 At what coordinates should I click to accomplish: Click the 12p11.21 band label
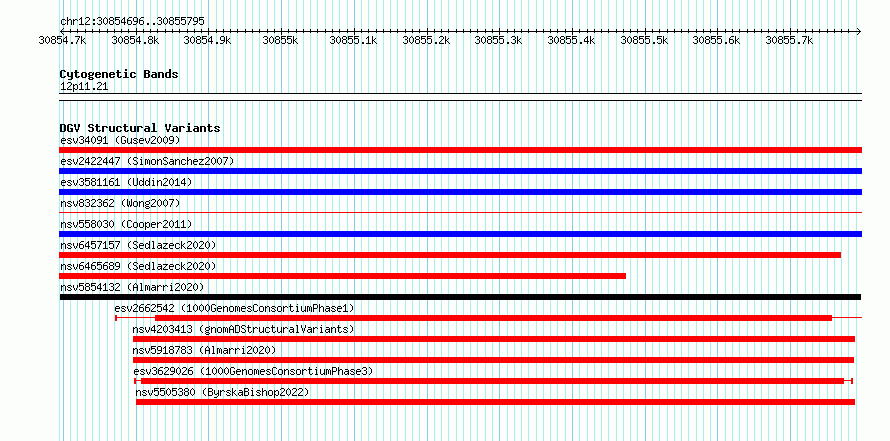pos(84,87)
